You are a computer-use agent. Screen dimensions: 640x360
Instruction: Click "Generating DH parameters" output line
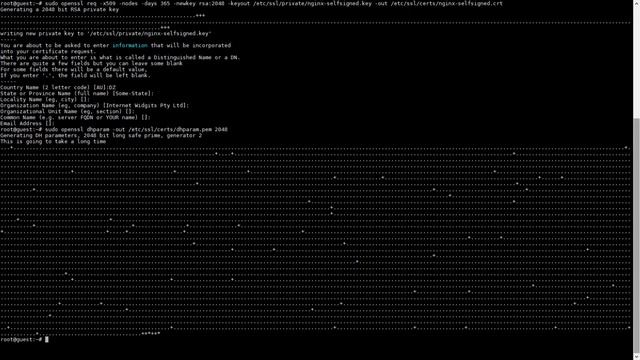click(x=101, y=135)
